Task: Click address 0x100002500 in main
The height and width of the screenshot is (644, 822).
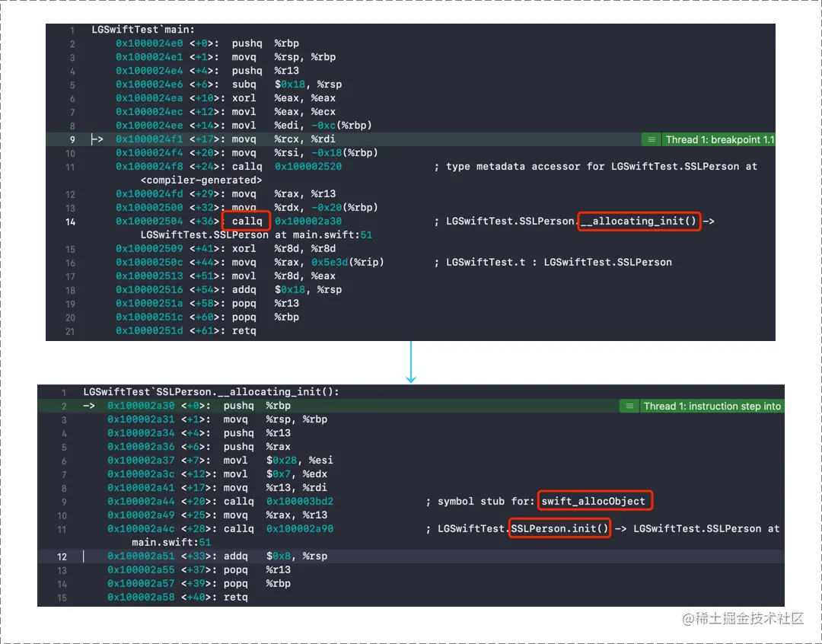Action: click(149, 207)
